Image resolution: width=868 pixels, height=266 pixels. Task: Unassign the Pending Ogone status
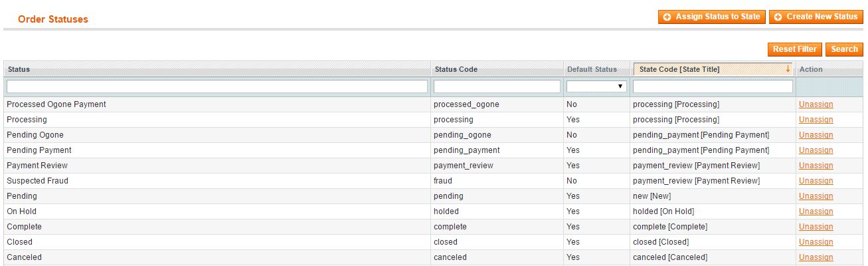click(x=816, y=135)
